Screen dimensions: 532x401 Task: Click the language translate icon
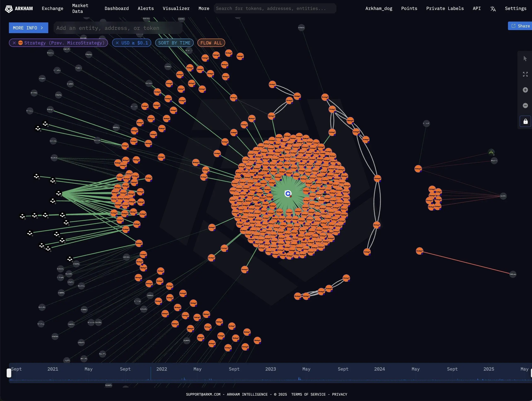pyautogui.click(x=493, y=9)
